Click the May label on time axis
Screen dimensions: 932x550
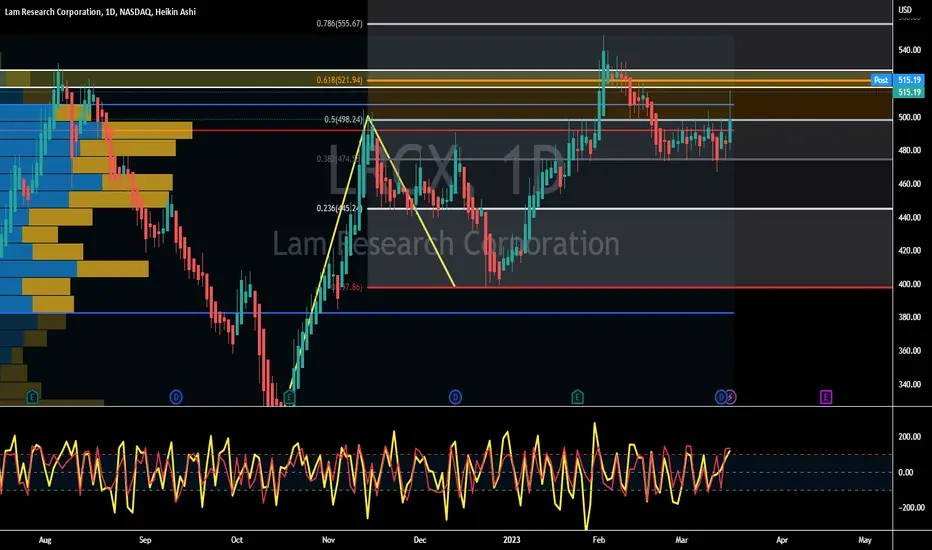pyautogui.click(x=865, y=540)
